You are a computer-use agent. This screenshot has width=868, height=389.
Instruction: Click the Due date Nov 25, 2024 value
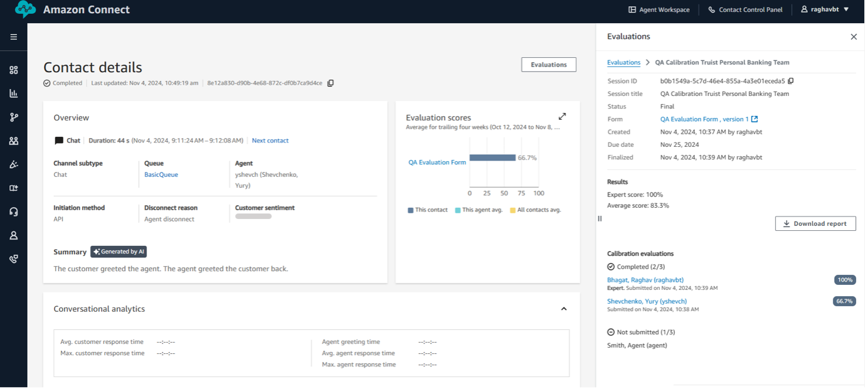(681, 144)
